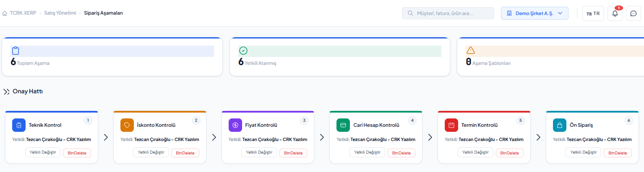Screen dimensions: 644x172
Task: Delete the İskonto Kontrolü stage
Action: coord(185,153)
